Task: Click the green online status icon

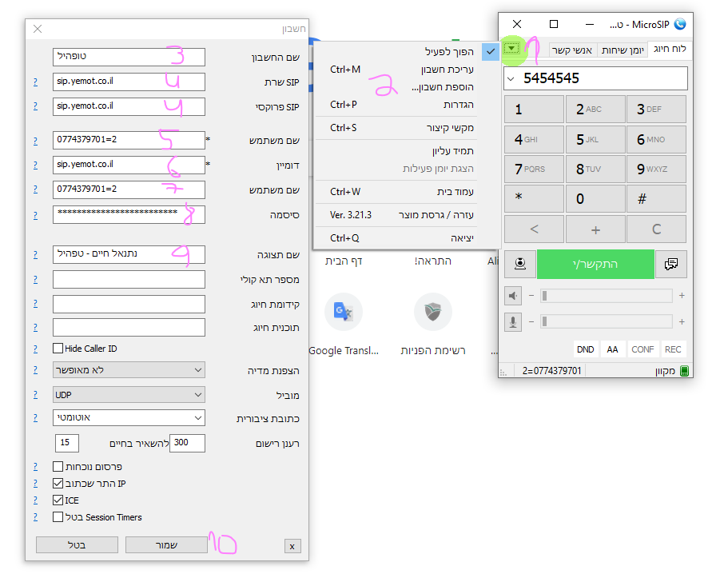Action: 685,371
